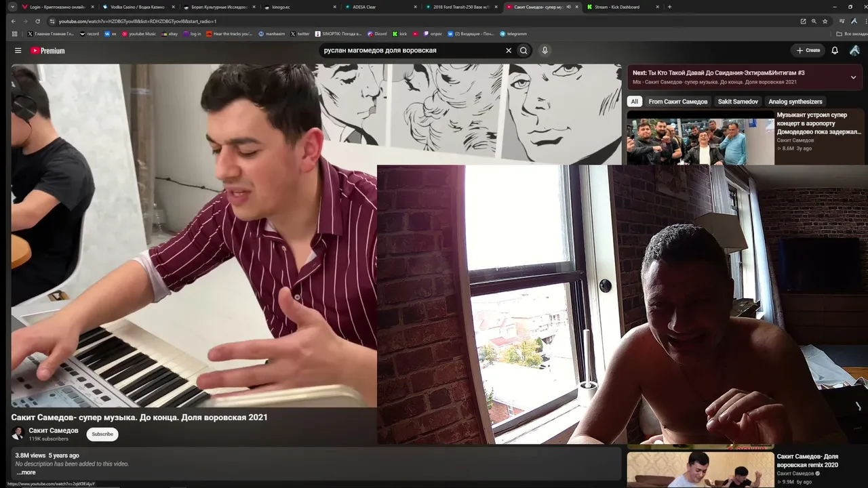Open the youtube Music bookmark
The width and height of the screenshot is (868, 488).
coord(139,33)
